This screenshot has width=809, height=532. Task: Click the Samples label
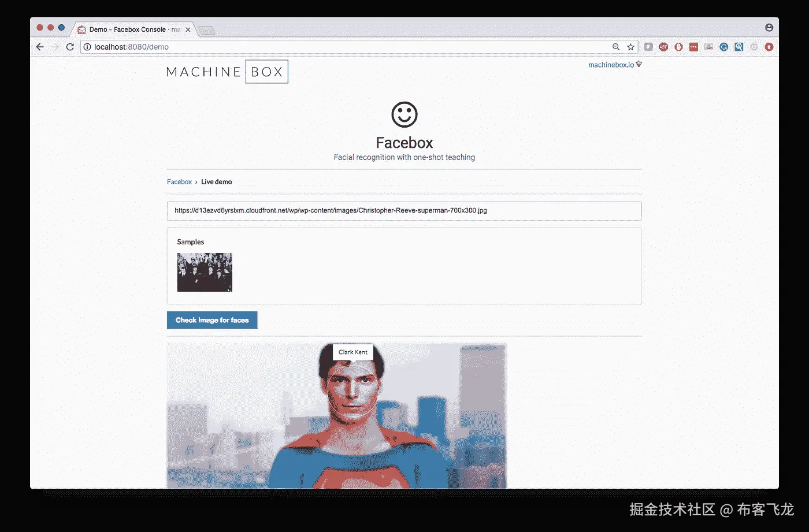191,242
